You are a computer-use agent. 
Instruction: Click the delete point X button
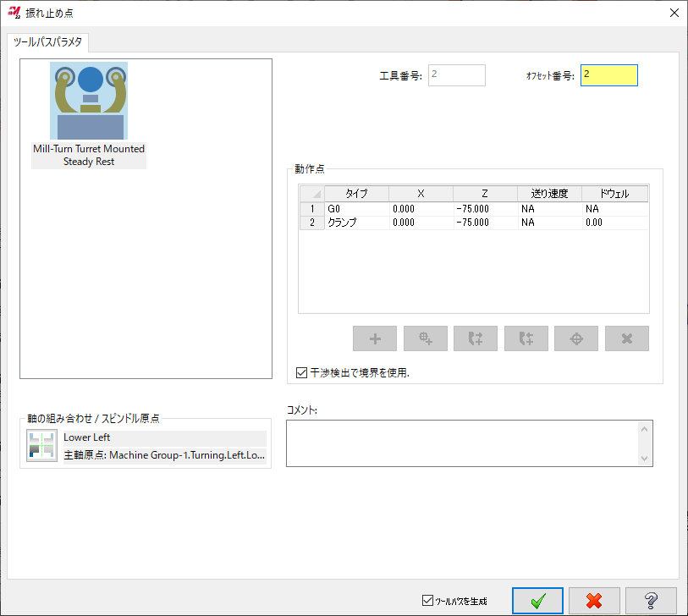coord(627,338)
